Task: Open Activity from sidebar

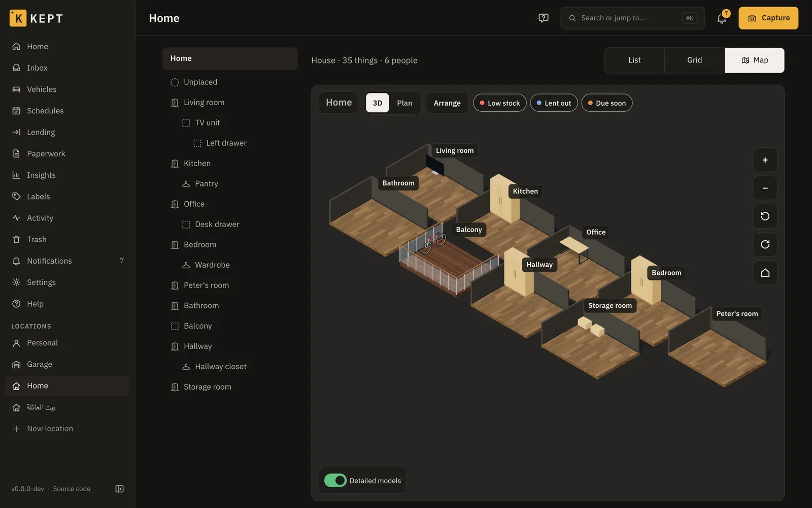Action: tap(67, 218)
